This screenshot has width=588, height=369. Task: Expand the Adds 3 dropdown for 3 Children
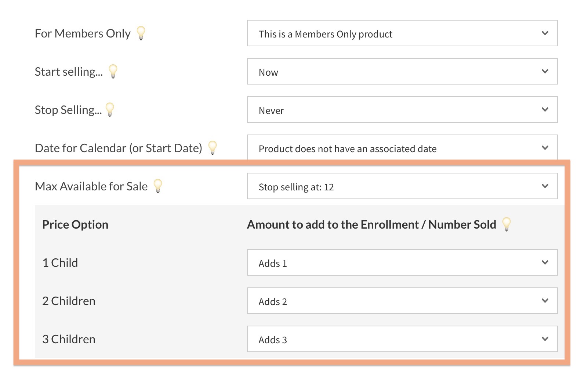click(x=402, y=339)
